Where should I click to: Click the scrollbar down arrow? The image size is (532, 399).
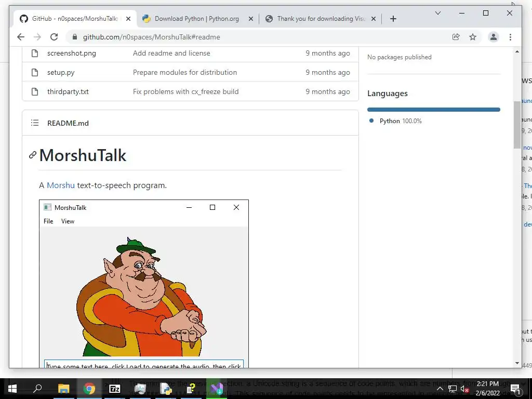pos(517,363)
